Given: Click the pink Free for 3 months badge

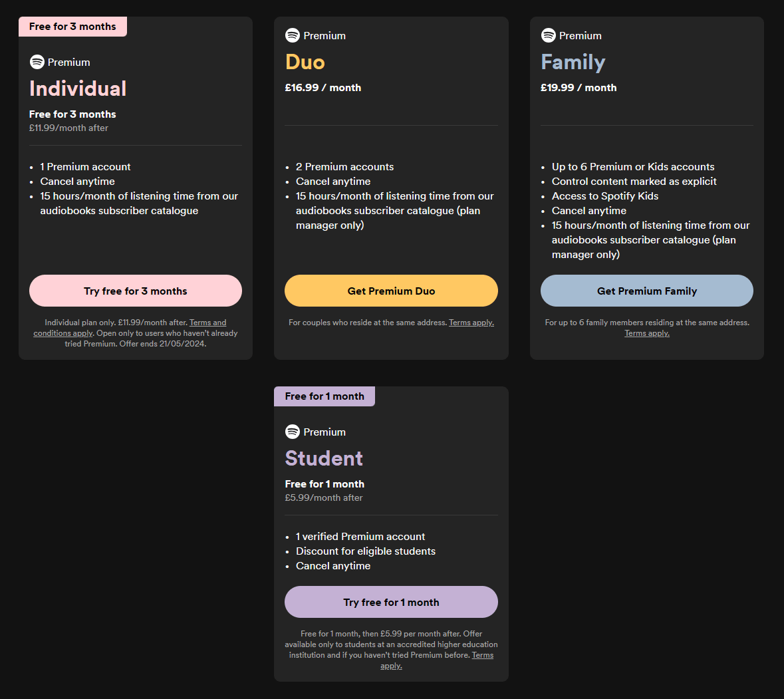Looking at the screenshot, I should (x=72, y=27).
